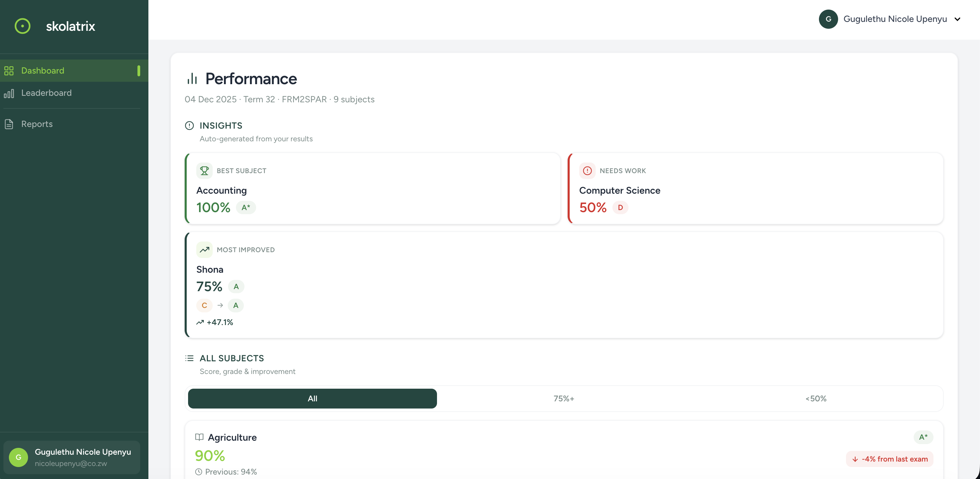Click the nicoleupenyu@co.zw email address

point(71,463)
